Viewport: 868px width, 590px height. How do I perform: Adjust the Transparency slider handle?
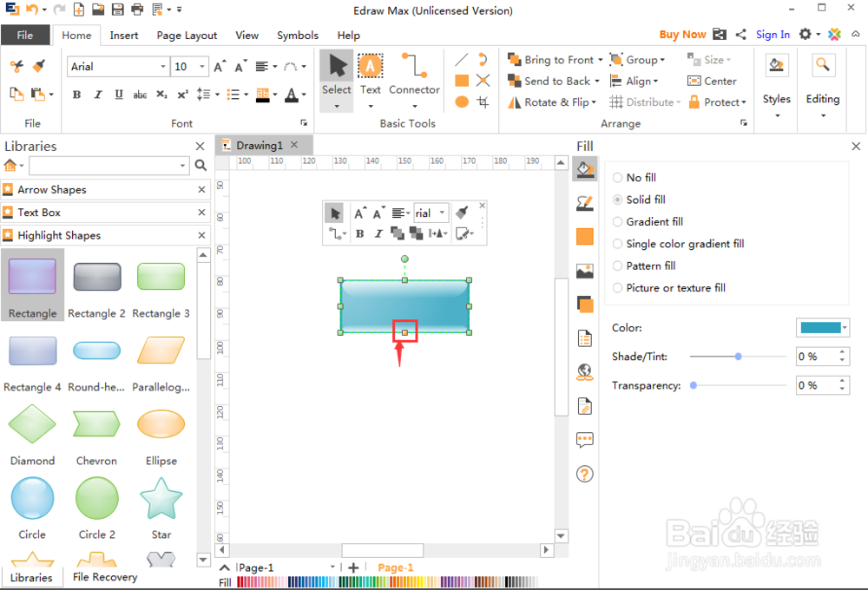(693, 385)
